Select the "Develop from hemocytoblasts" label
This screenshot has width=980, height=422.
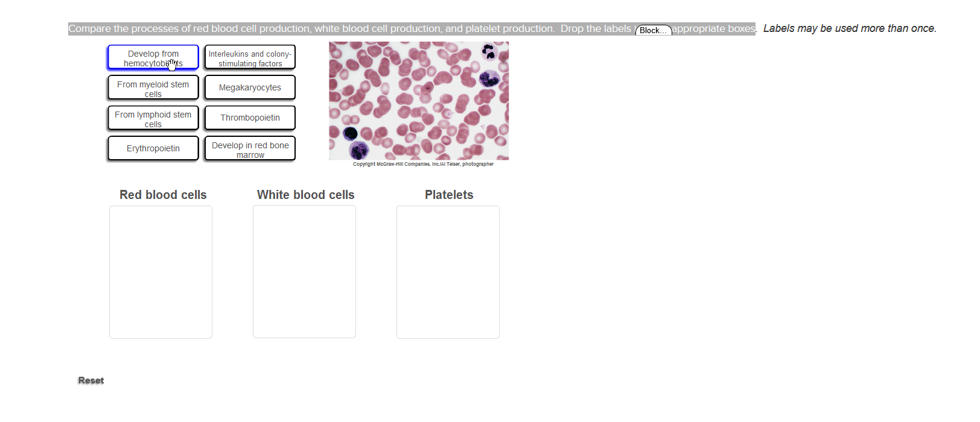[153, 58]
